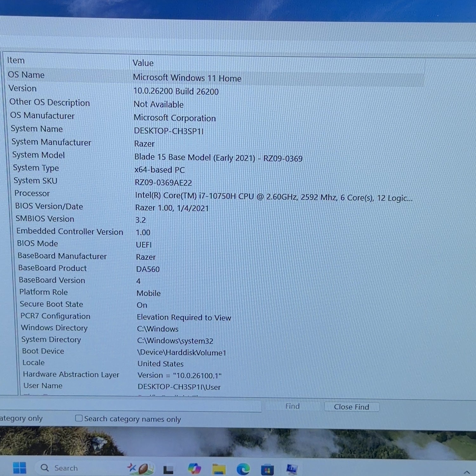476x476 pixels.
Task: Select the BaseBoard Product row
Action: tap(52, 268)
